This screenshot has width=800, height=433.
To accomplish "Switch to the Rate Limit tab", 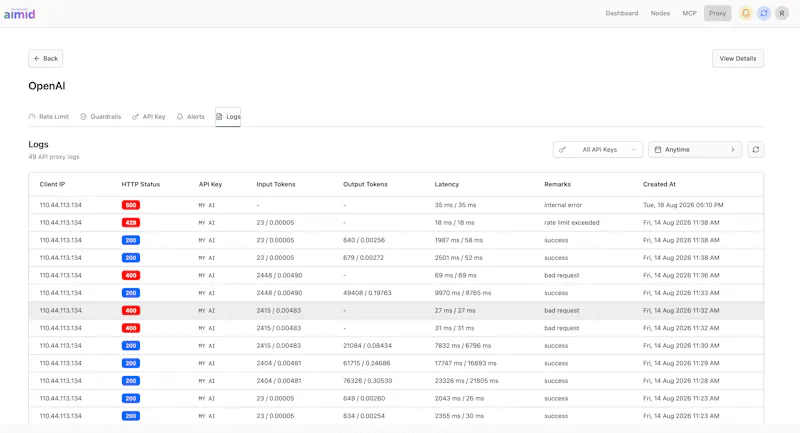I will (x=49, y=117).
